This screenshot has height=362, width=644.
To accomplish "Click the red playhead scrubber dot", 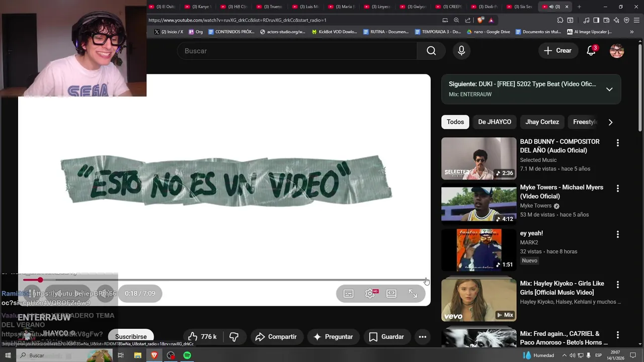I will [x=40, y=280].
